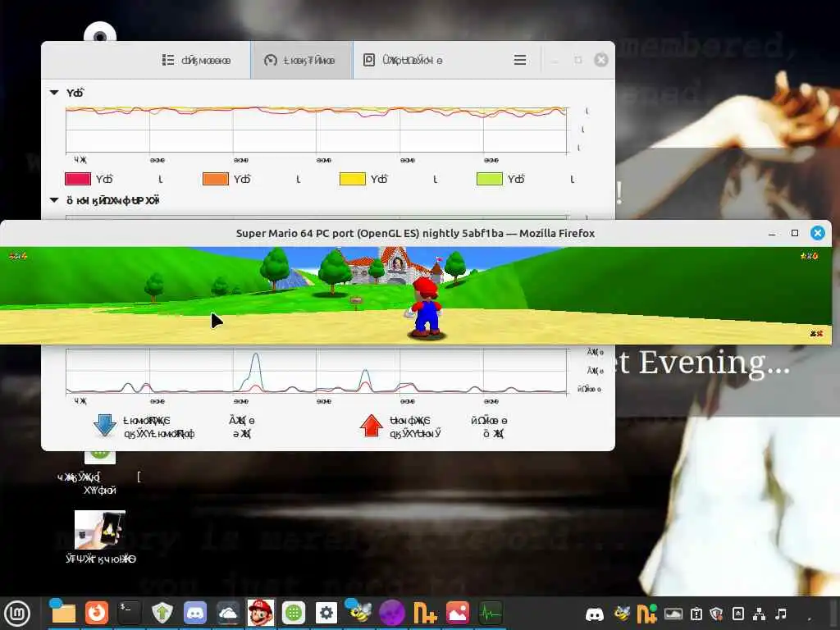The image size is (840, 630).
Task: Click the orange N+ icon beside purple sphere
Action: pos(425,613)
